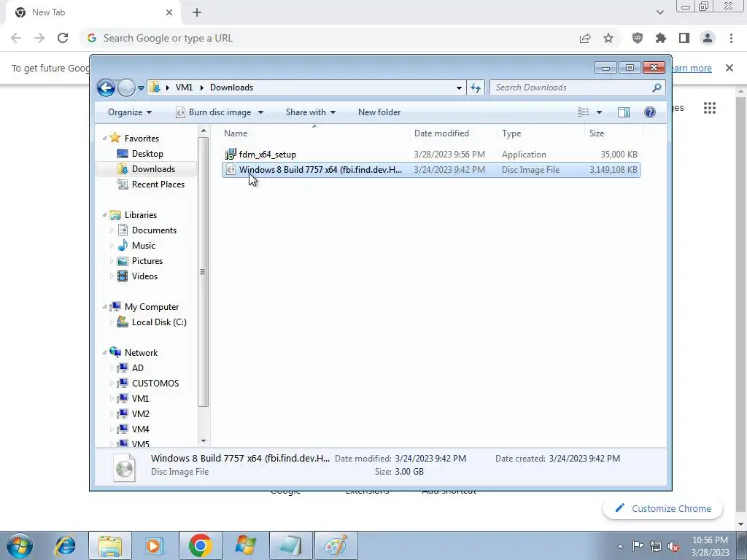The image size is (747, 560).
Task: Click the Explorer back navigation arrow
Action: [106, 87]
